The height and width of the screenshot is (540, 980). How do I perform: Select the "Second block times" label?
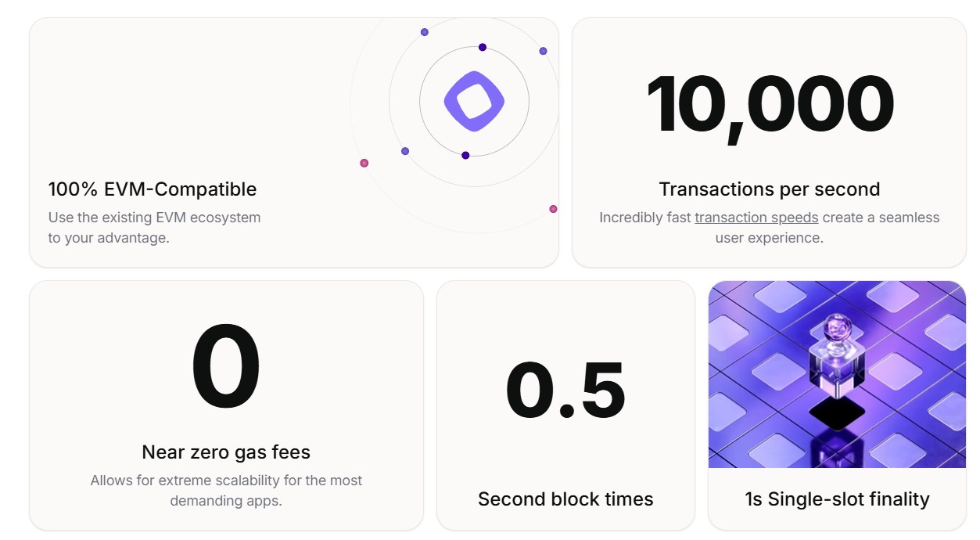tap(565, 499)
